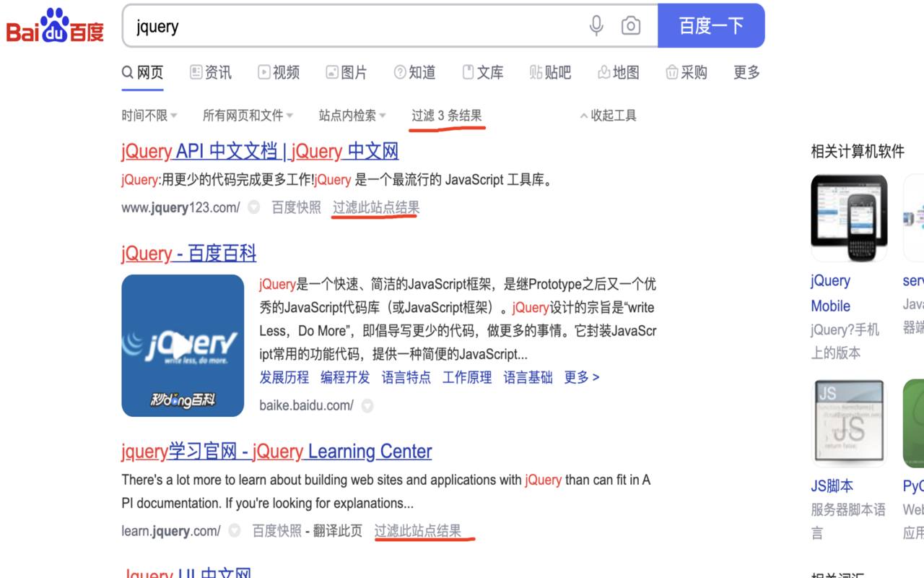Switch to the 地图 tab
Screen dimensions: 924x578
(619, 72)
